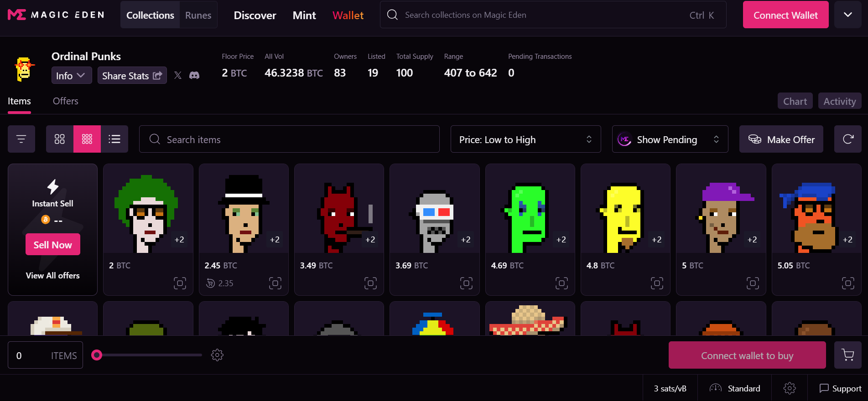The height and width of the screenshot is (401, 868).
Task: Click the 3 sats/vB fee indicator
Action: click(670, 388)
